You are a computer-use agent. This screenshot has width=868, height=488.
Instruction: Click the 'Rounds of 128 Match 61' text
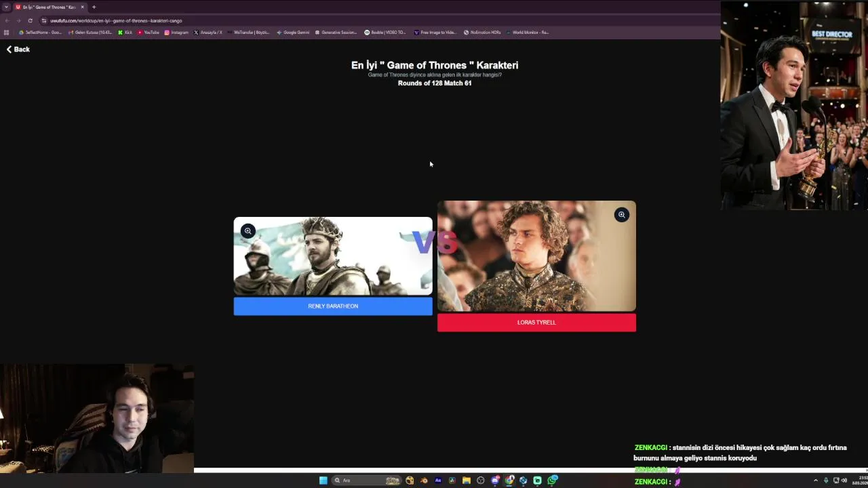(435, 83)
